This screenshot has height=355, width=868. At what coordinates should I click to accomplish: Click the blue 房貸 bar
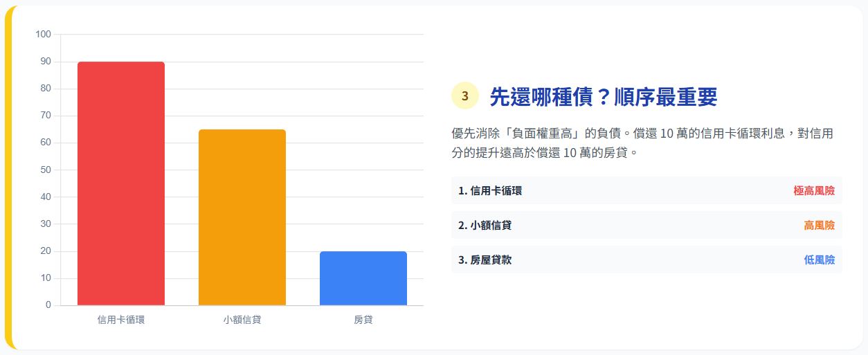coord(363,278)
